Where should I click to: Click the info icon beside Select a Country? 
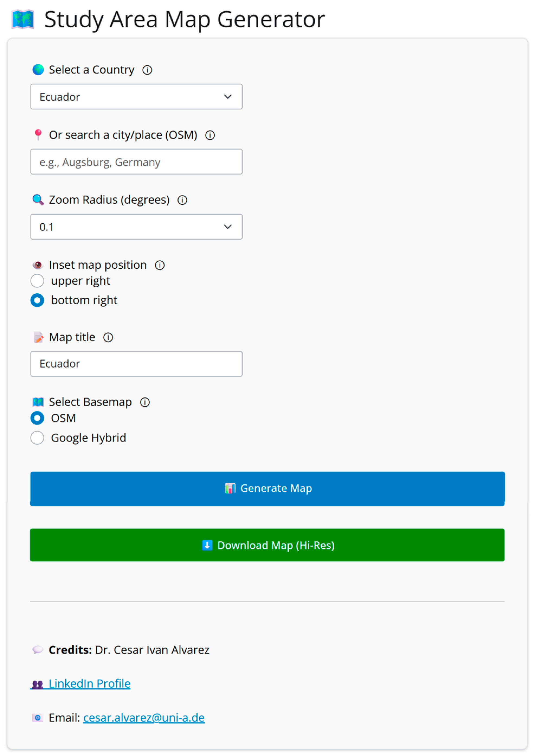pyautogui.click(x=147, y=70)
